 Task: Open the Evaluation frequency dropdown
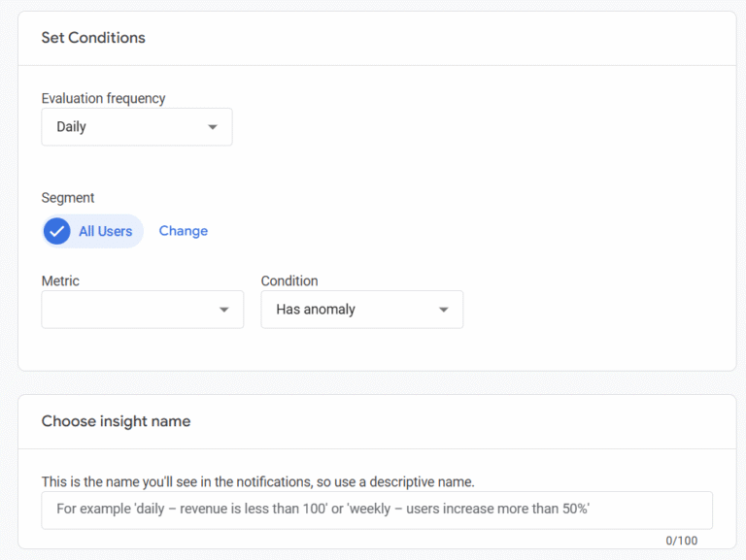point(137,127)
